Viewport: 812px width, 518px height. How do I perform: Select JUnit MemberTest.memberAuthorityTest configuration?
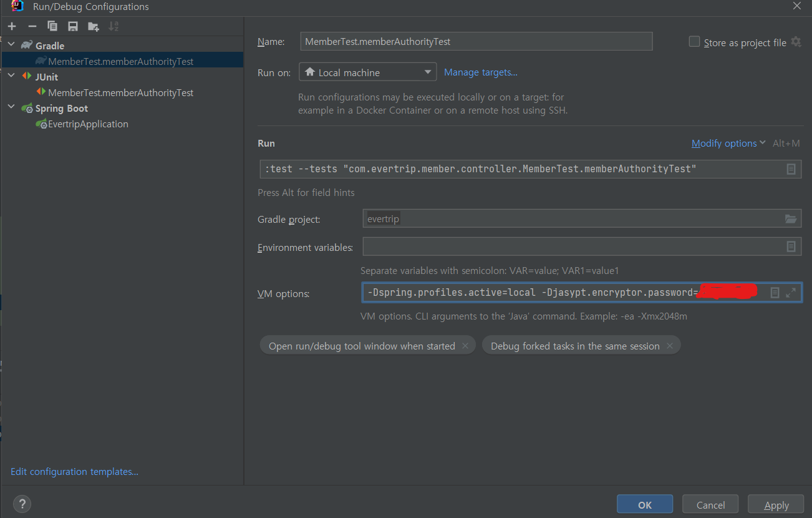[121, 92]
